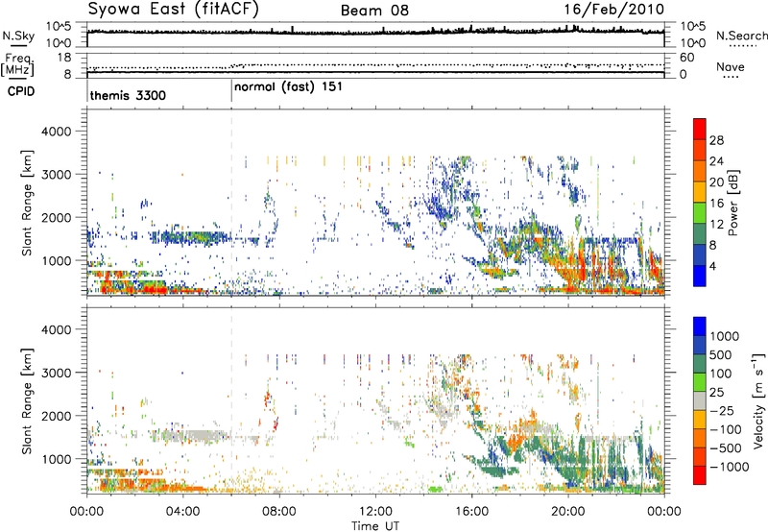Click the 'normal (fast) 151' CPID text
The height and width of the screenshot is (532, 768).
click(x=289, y=87)
